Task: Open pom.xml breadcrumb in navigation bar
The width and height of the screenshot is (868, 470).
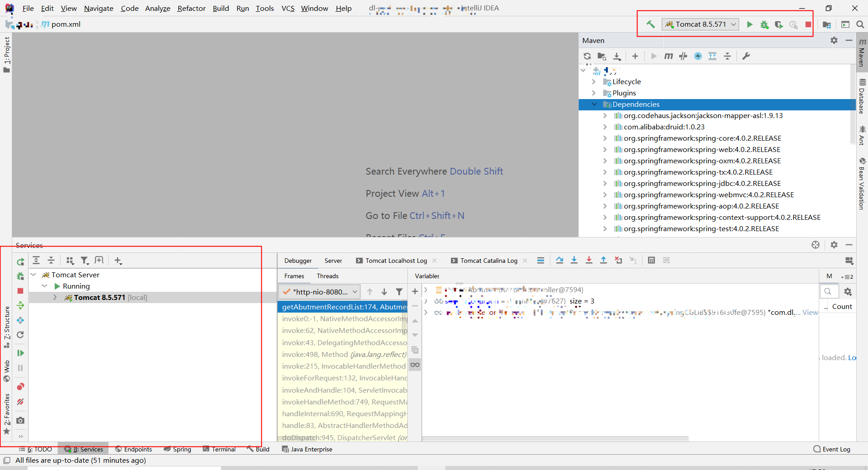Action: [x=61, y=24]
